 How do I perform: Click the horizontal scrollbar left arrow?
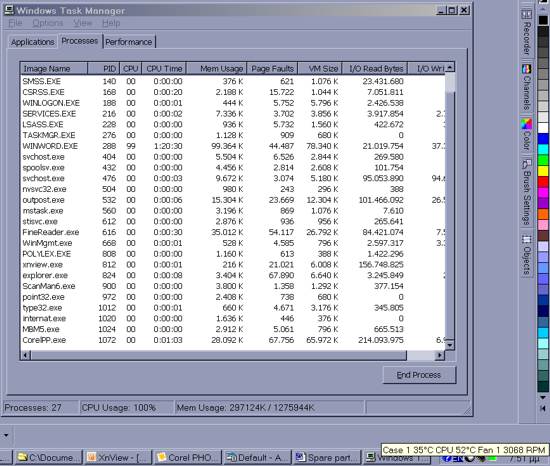(26, 356)
